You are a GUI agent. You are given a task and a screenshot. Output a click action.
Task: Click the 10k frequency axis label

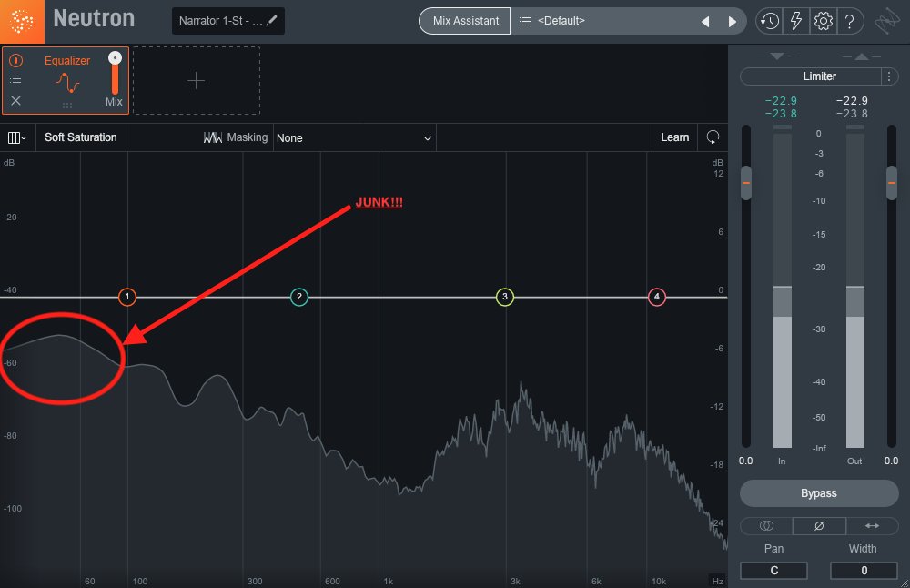[658, 581]
